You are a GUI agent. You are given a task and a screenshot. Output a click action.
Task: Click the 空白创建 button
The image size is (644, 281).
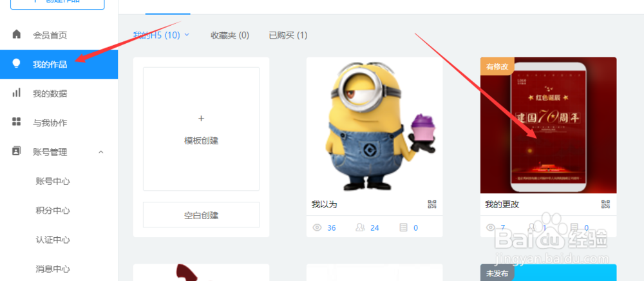[201, 215]
